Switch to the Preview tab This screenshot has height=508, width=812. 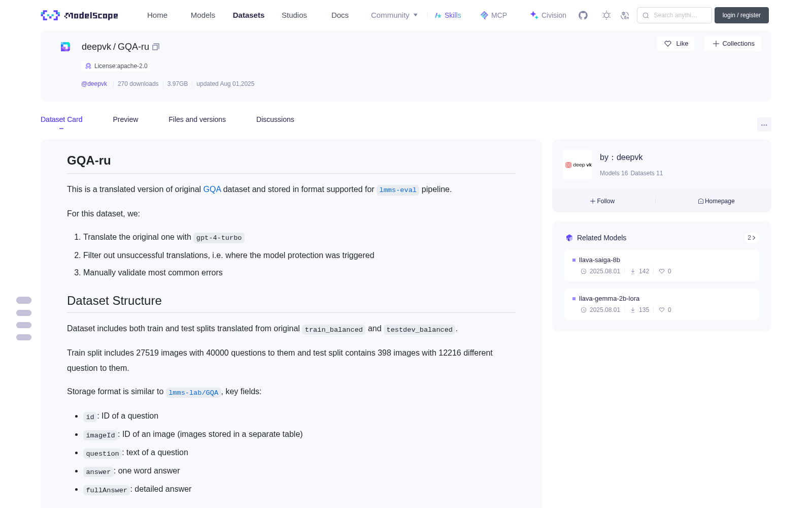click(x=125, y=119)
